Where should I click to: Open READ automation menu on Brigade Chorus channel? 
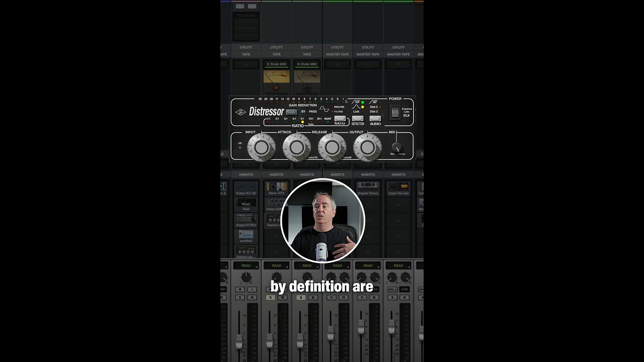tap(368, 265)
